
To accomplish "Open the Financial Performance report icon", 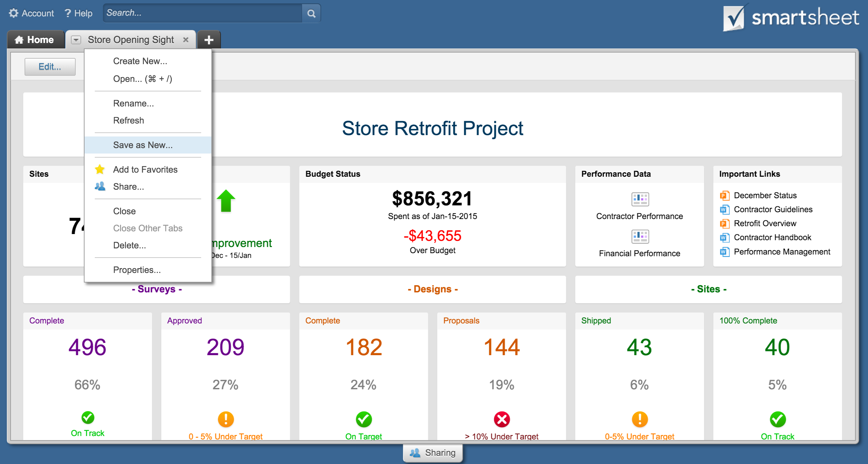I will [x=640, y=236].
